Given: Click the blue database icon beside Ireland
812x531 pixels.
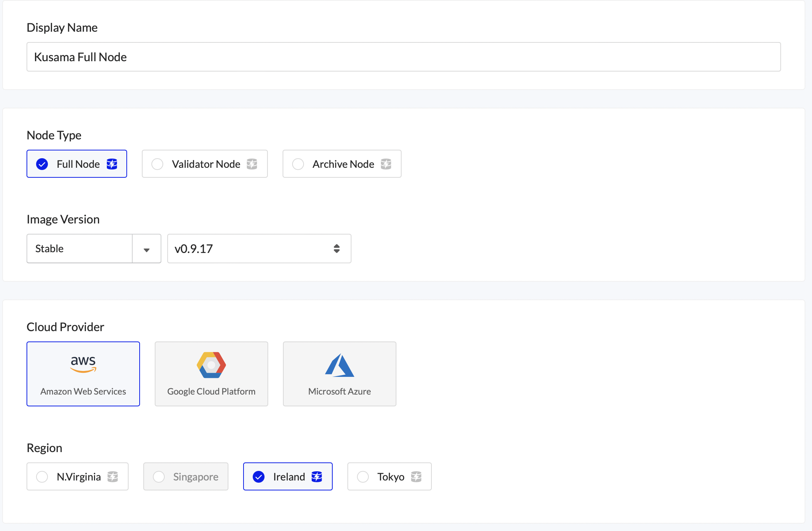Looking at the screenshot, I should click(317, 477).
